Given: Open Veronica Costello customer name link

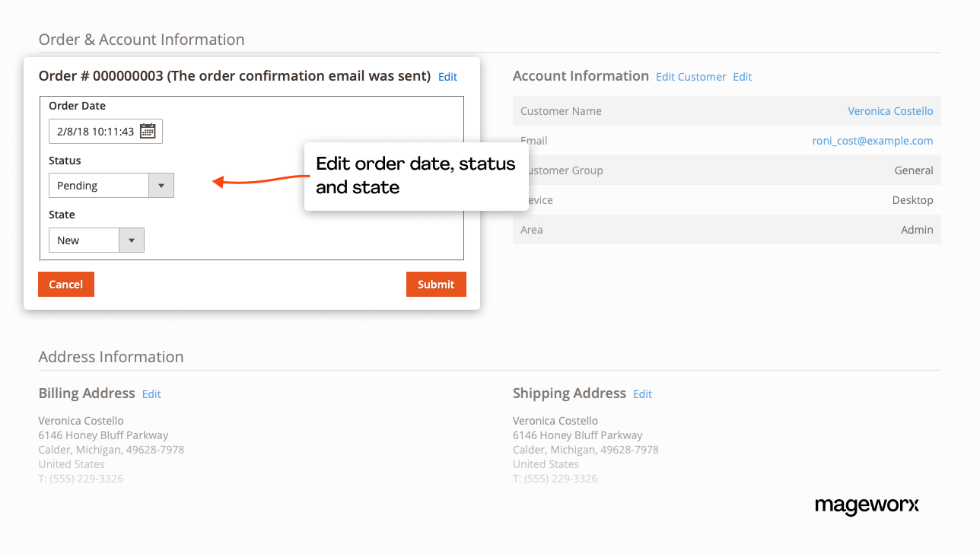Looking at the screenshot, I should [x=890, y=111].
